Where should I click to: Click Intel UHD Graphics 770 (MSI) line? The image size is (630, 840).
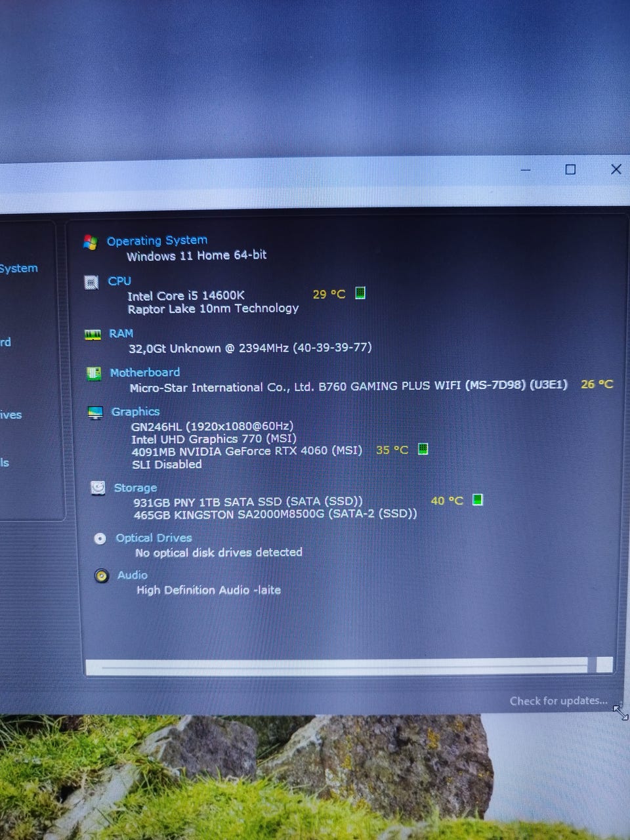tap(214, 438)
